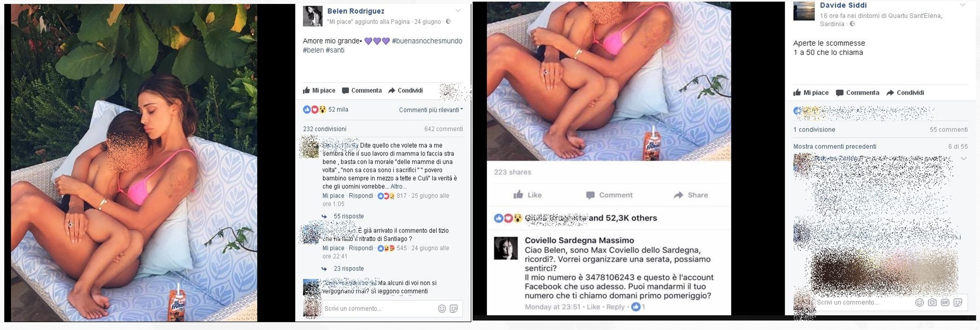Click the emoji icon in Davide's comment box
Image resolution: width=980 pixels, height=330 pixels.
(919, 303)
